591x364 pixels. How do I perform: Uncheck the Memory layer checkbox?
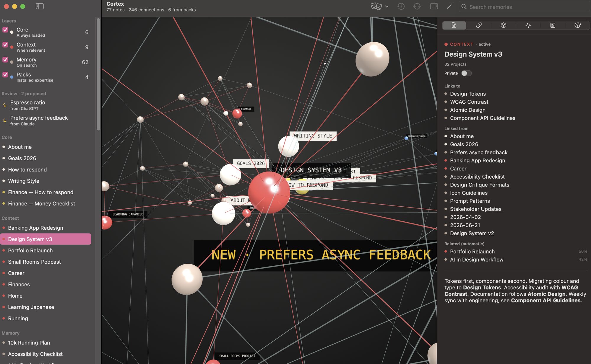click(x=5, y=60)
